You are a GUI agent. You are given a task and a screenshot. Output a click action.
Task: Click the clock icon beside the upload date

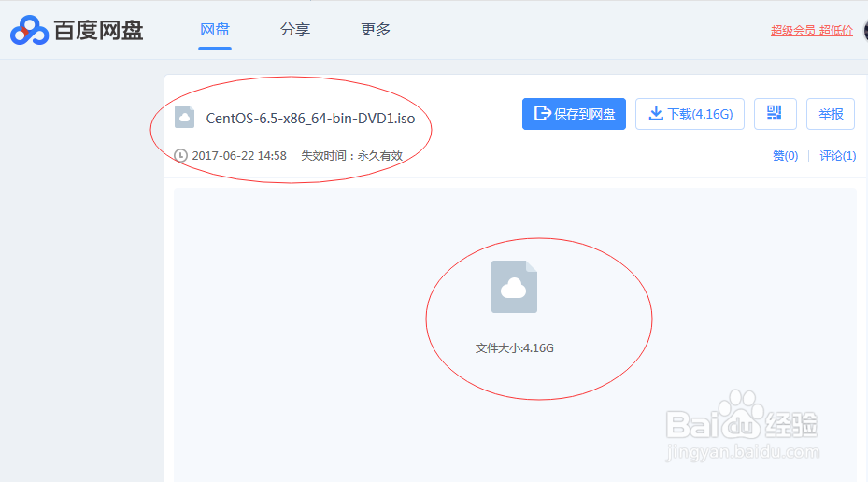[180, 155]
